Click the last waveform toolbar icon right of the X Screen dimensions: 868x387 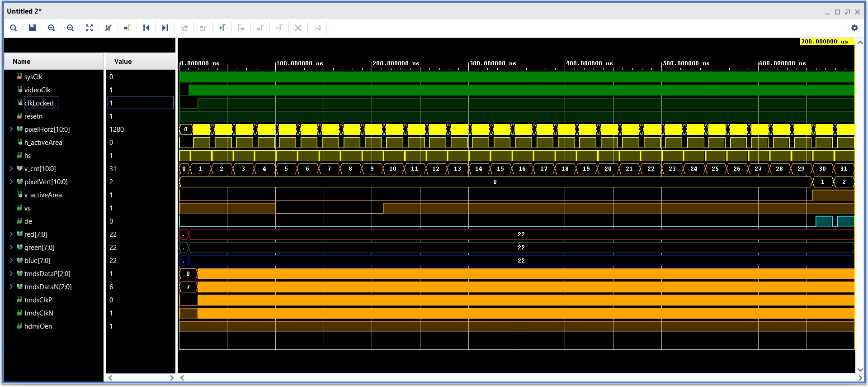tap(317, 28)
